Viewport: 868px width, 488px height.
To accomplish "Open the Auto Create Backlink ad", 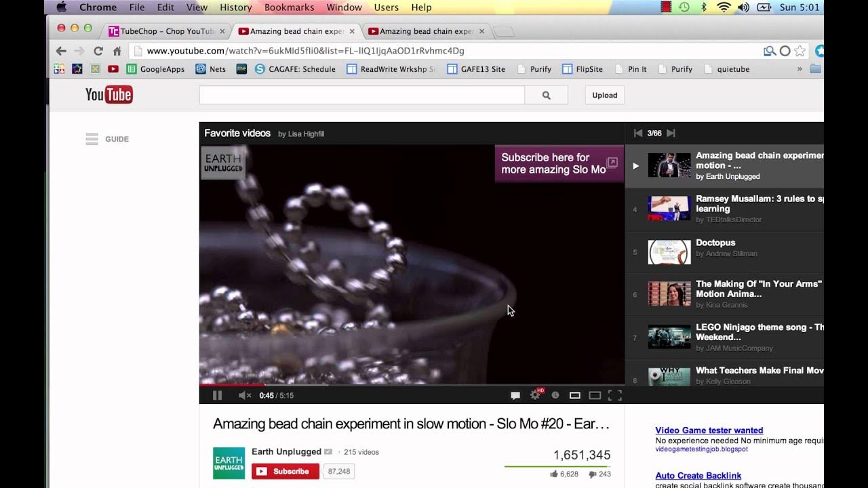I will (x=698, y=476).
